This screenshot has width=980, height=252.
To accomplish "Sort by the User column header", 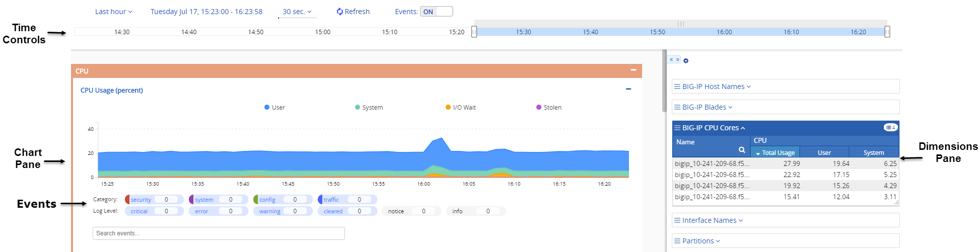I will click(x=824, y=152).
